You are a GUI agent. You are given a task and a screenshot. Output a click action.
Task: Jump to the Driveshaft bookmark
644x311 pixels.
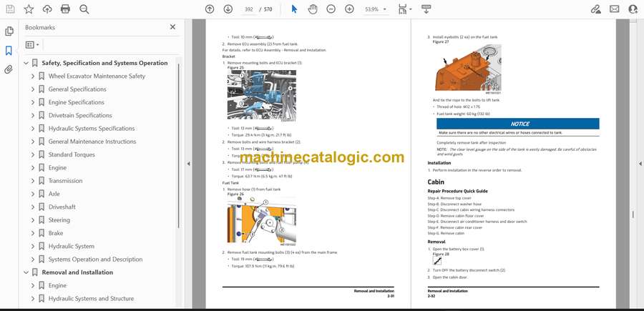tap(62, 207)
